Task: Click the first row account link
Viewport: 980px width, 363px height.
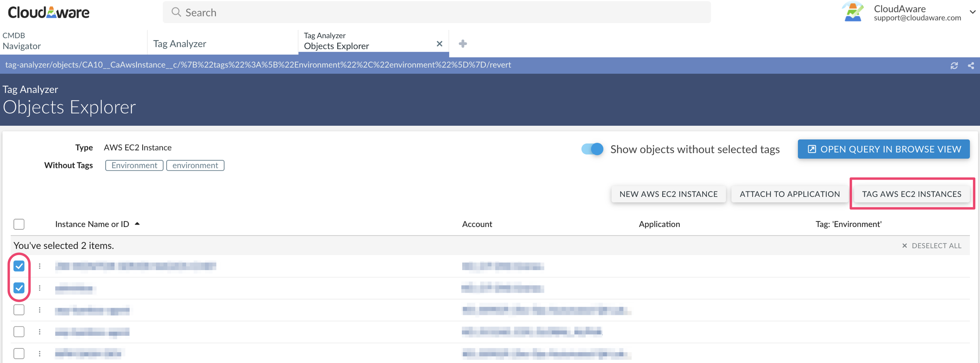Action: click(503, 266)
